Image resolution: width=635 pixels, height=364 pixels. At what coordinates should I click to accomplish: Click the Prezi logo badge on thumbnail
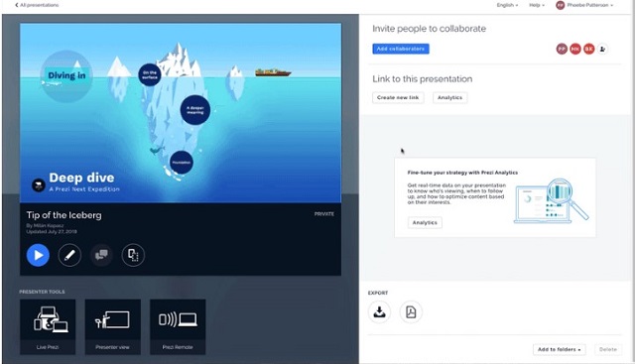39,185
